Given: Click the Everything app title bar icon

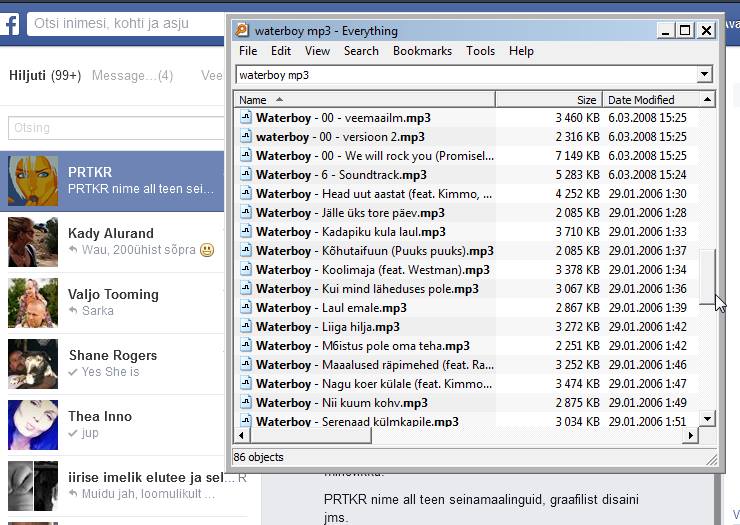Looking at the screenshot, I should tap(242, 30).
